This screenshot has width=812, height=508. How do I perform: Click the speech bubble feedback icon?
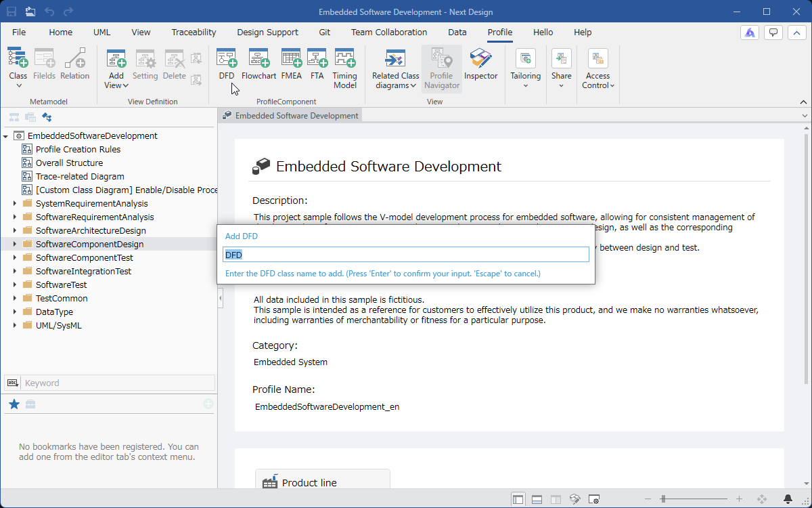tap(773, 33)
